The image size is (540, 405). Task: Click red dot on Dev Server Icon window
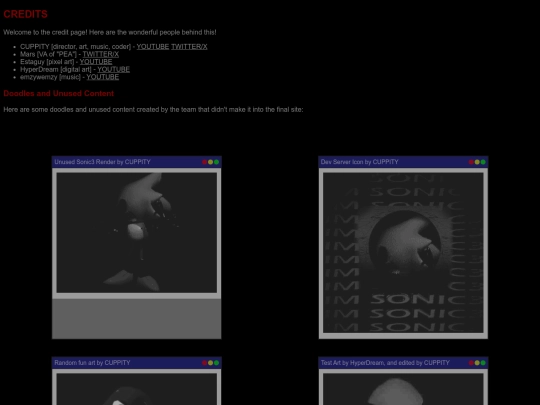point(471,162)
